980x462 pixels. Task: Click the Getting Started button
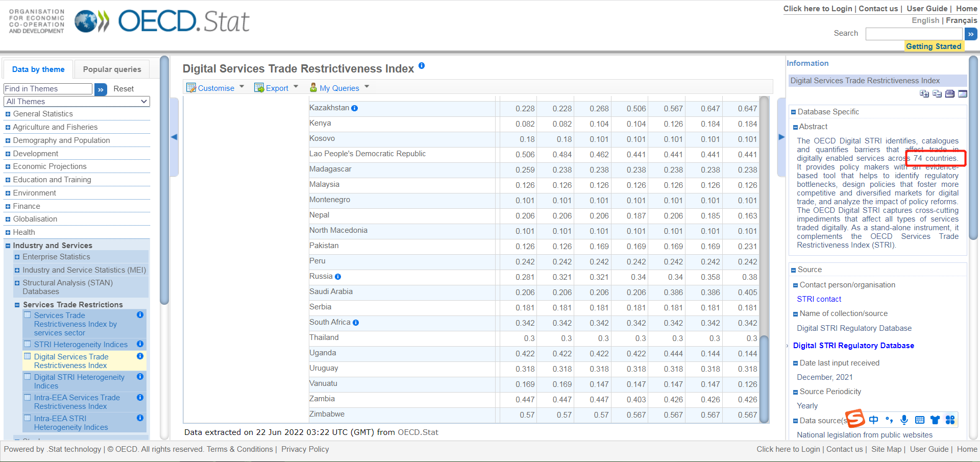tap(933, 46)
